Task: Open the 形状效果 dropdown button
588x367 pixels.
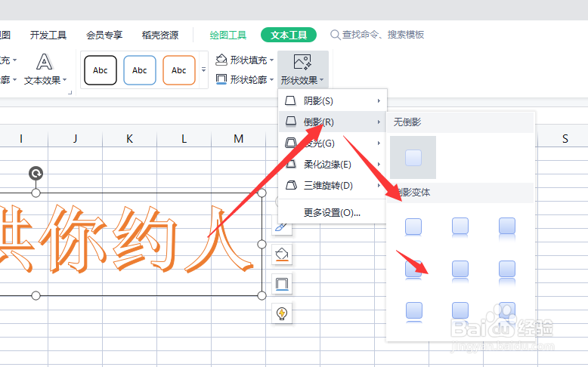Action: (x=303, y=69)
